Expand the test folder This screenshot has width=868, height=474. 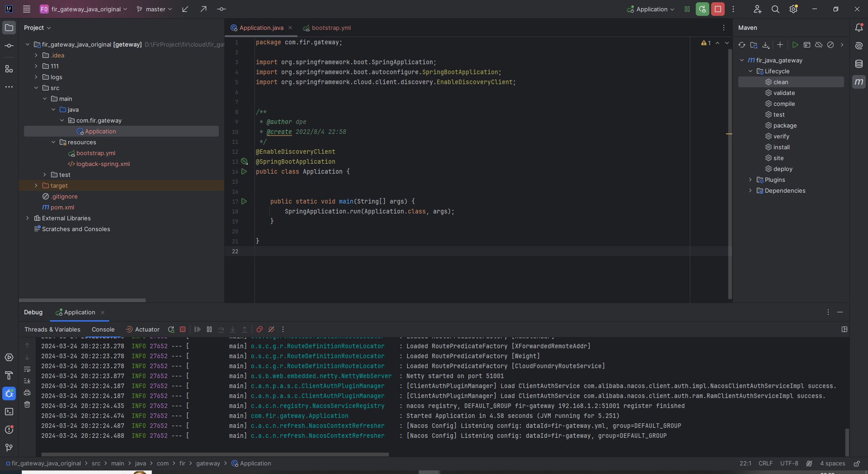tap(45, 175)
